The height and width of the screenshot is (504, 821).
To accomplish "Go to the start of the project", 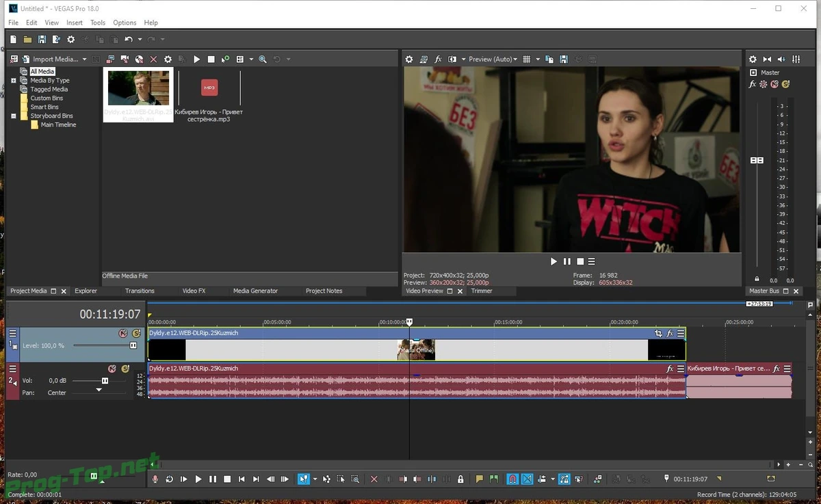I will point(242,479).
